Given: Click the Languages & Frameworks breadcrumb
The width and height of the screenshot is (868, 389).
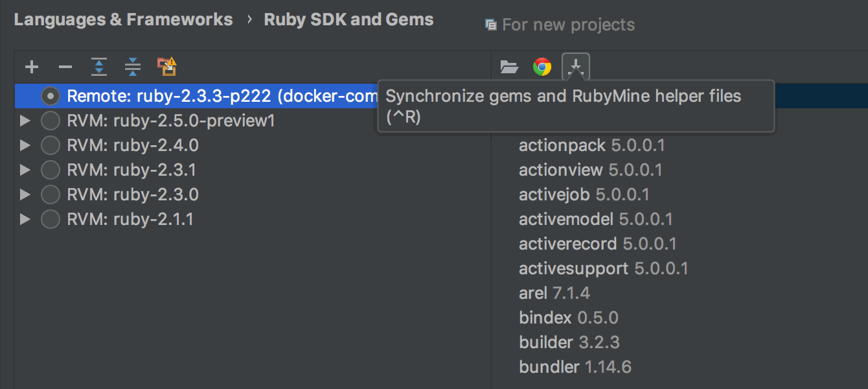Looking at the screenshot, I should pyautogui.click(x=123, y=19).
